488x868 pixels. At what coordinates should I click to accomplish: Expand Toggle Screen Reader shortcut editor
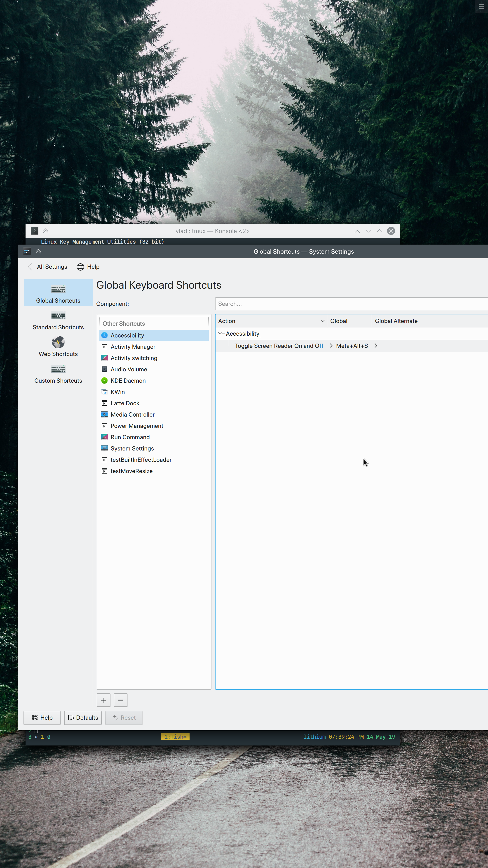point(331,346)
